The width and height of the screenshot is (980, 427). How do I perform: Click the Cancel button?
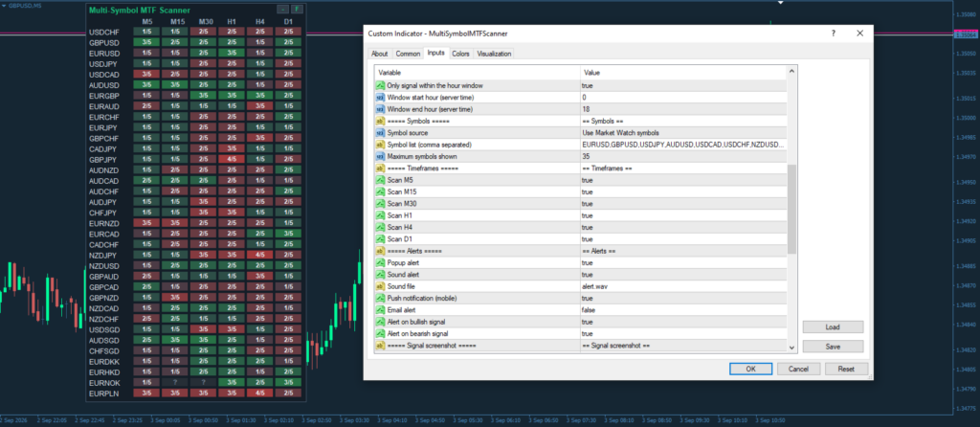coord(799,369)
